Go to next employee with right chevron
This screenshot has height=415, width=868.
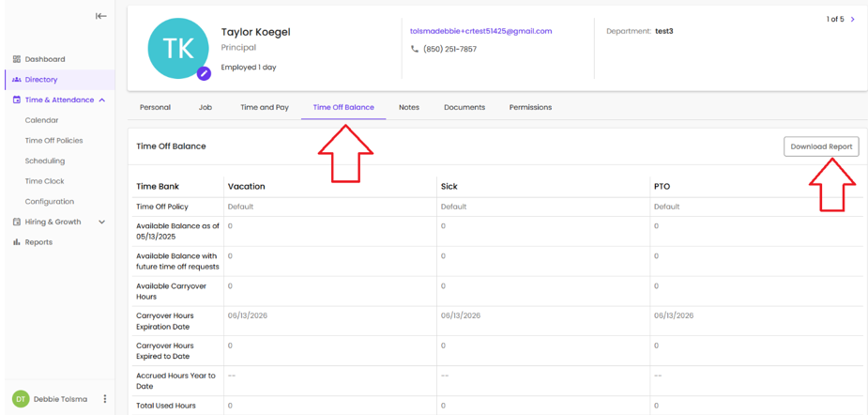pos(852,19)
